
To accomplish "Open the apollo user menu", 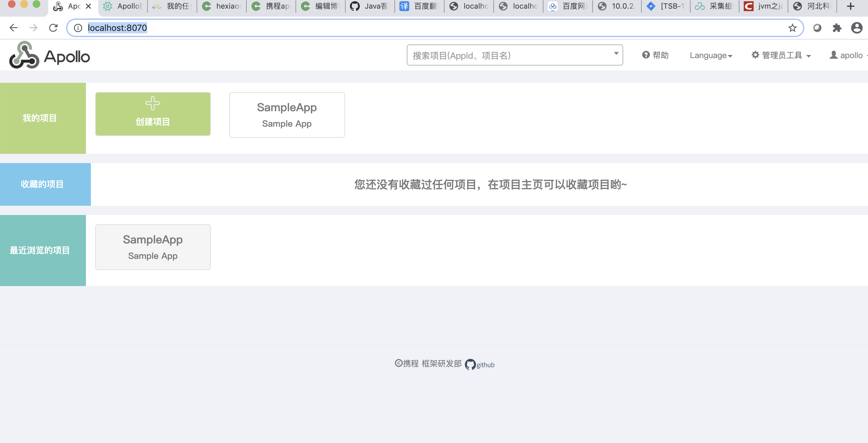I will coord(849,55).
